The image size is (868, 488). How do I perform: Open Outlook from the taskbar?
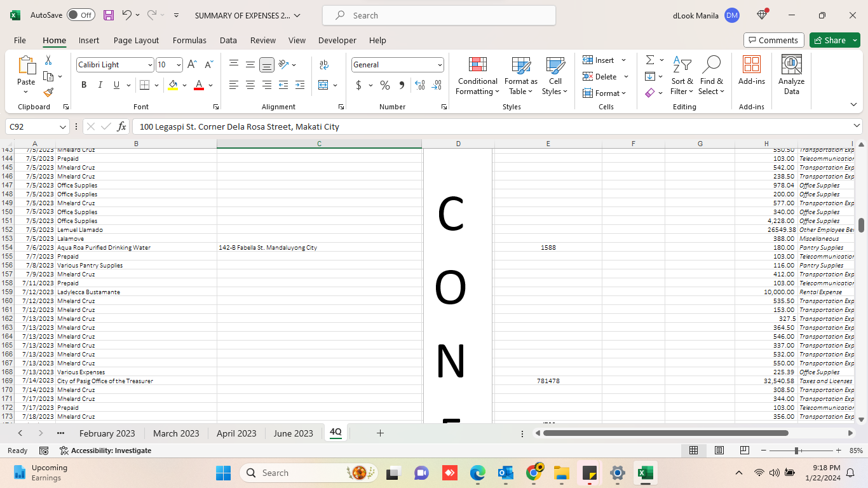pos(506,473)
